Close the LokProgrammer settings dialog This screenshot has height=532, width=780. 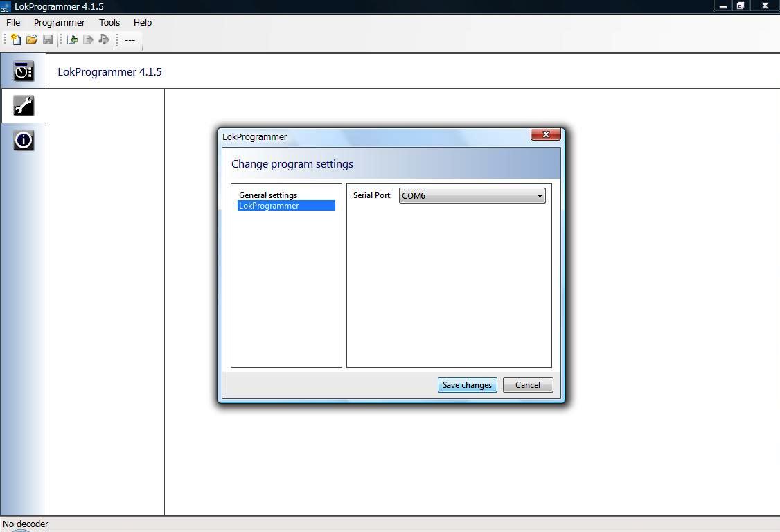point(546,134)
